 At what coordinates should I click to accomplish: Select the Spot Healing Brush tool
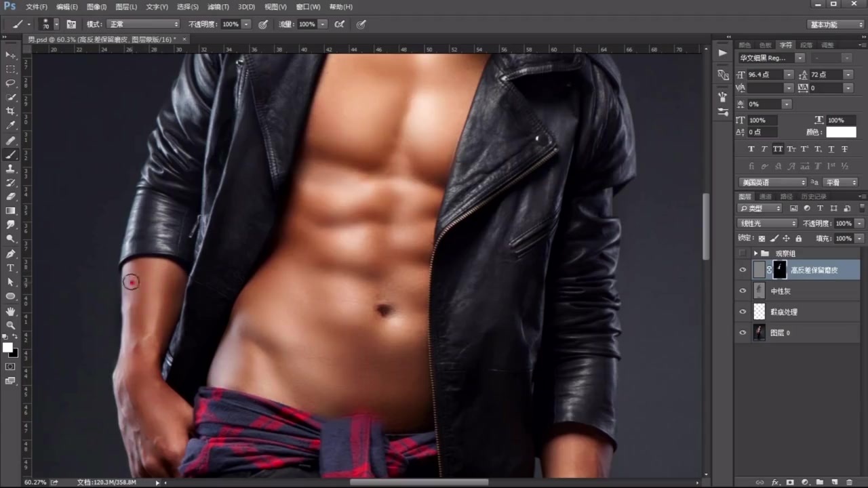pos(11,140)
